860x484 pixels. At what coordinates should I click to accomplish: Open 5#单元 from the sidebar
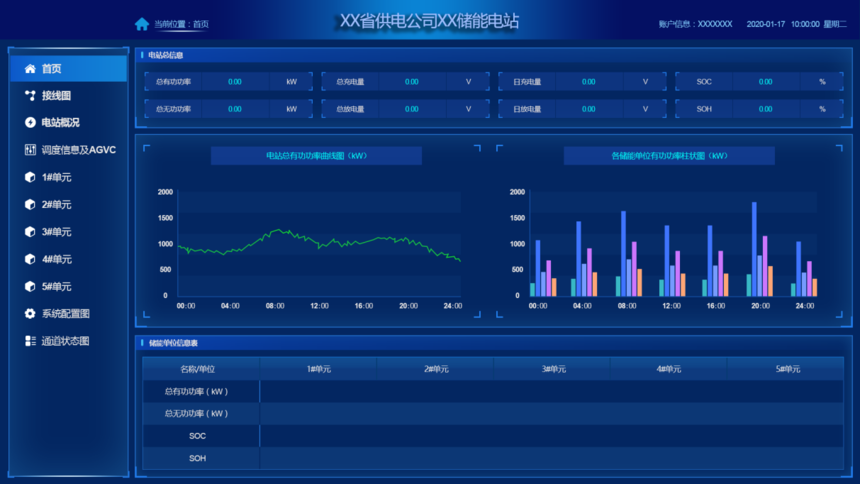(x=56, y=287)
